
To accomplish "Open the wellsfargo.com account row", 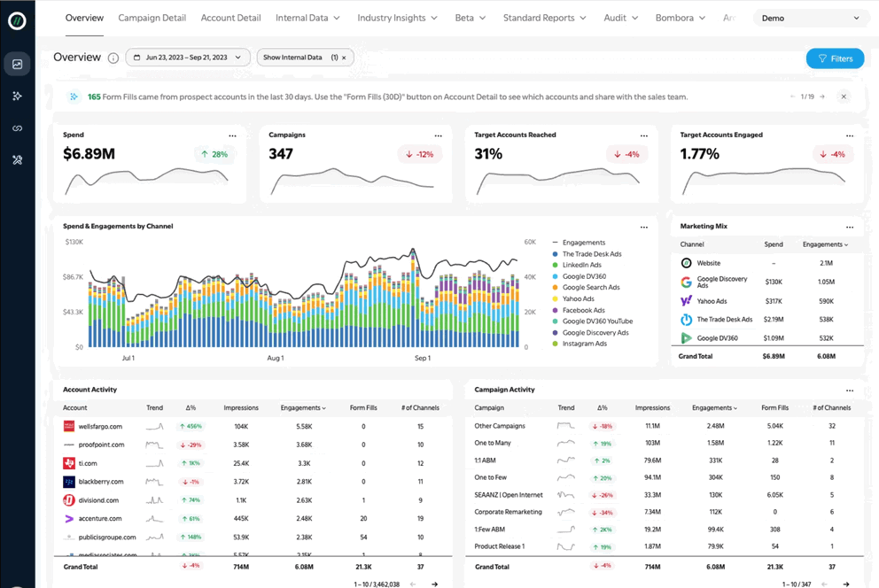I will [100, 427].
